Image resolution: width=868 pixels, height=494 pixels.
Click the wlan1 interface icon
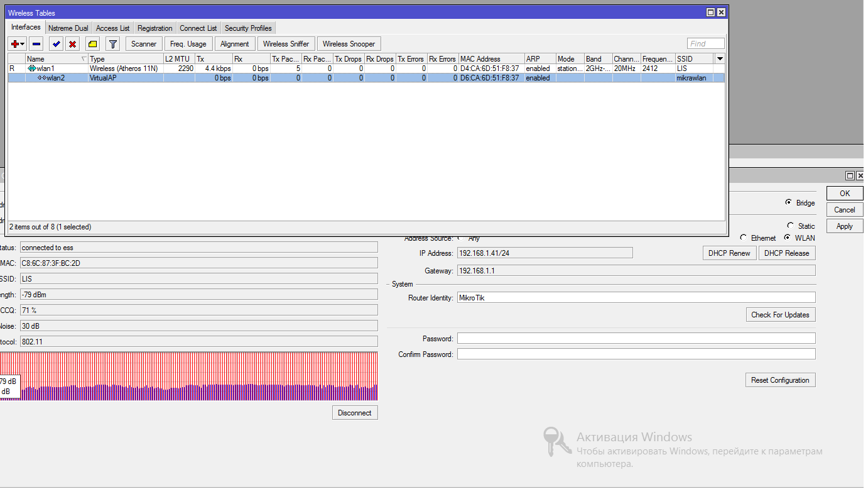click(x=31, y=69)
